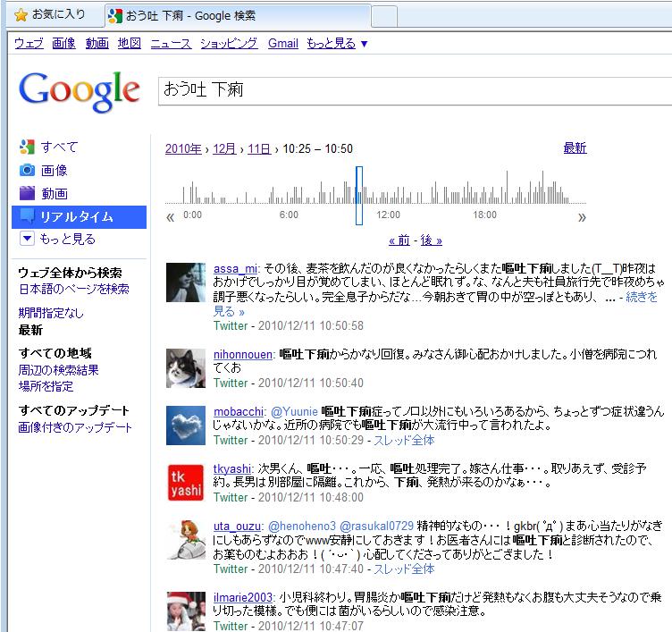672x632 pixels.
Task: Click the camera icon next to 画像
Action: click(27, 170)
